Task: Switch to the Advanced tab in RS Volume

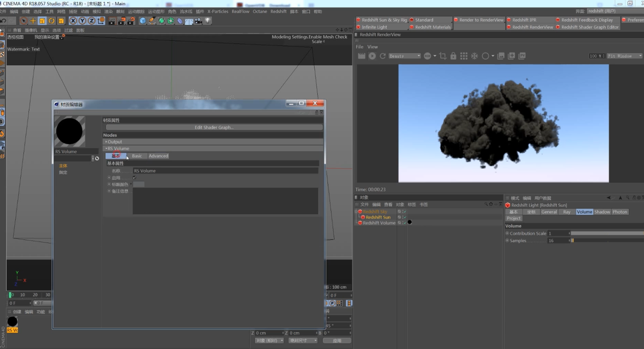Action: 159,156
